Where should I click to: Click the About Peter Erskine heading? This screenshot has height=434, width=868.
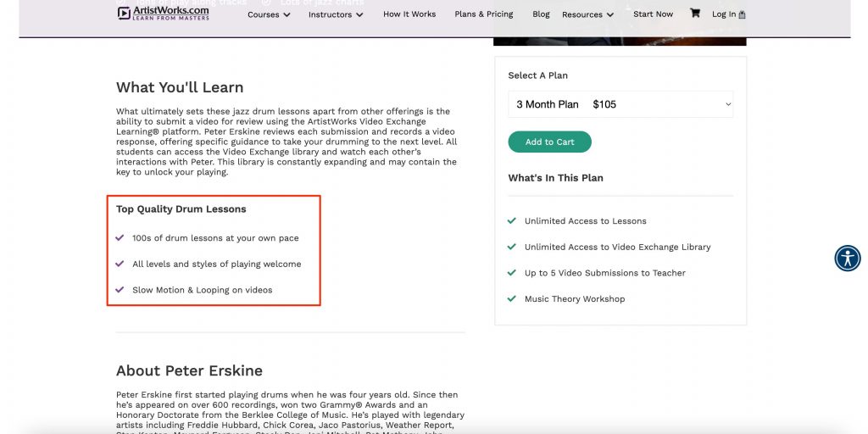point(189,370)
